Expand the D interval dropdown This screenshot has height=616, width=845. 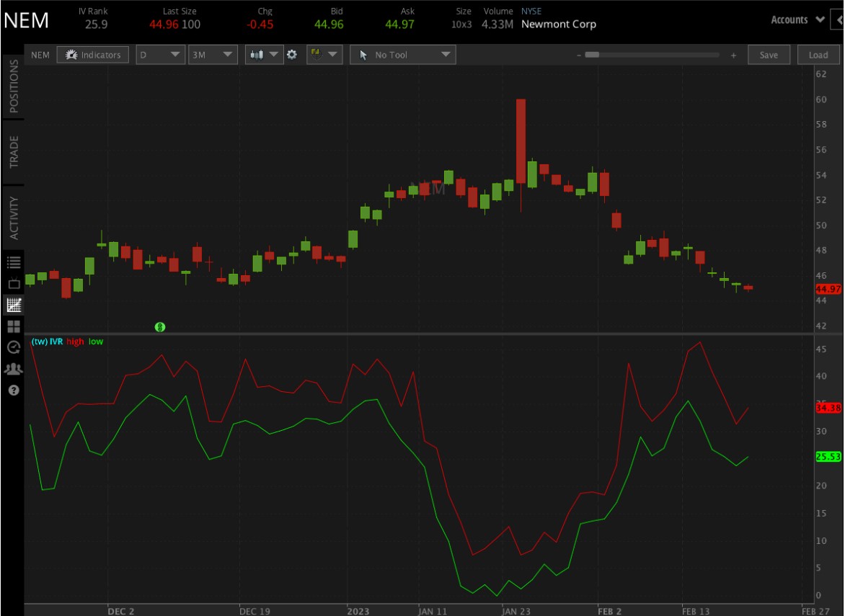coord(160,55)
